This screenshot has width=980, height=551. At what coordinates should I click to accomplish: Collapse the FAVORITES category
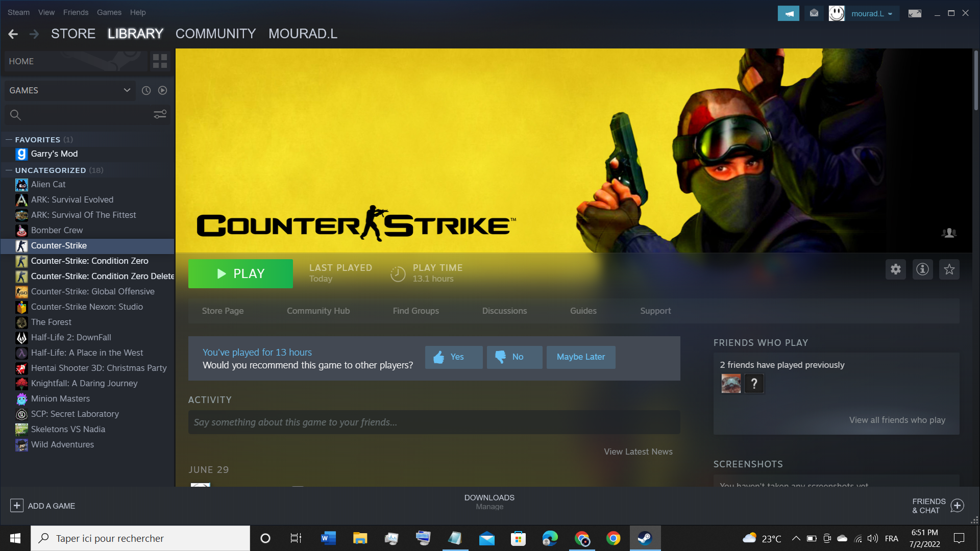[9, 139]
